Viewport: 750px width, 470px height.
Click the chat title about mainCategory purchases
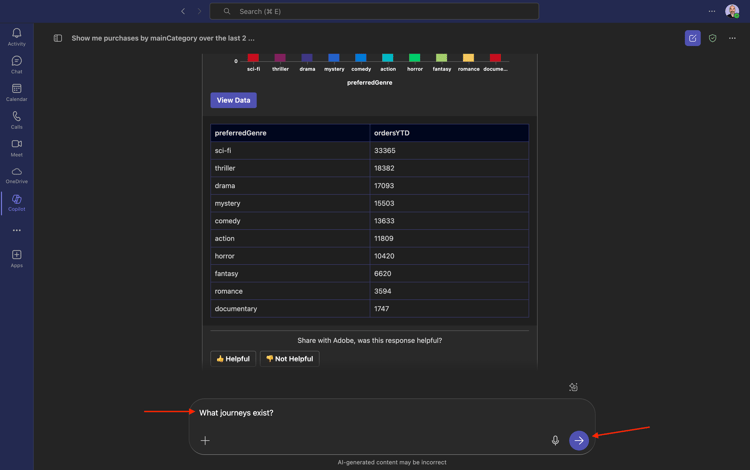pyautogui.click(x=163, y=38)
